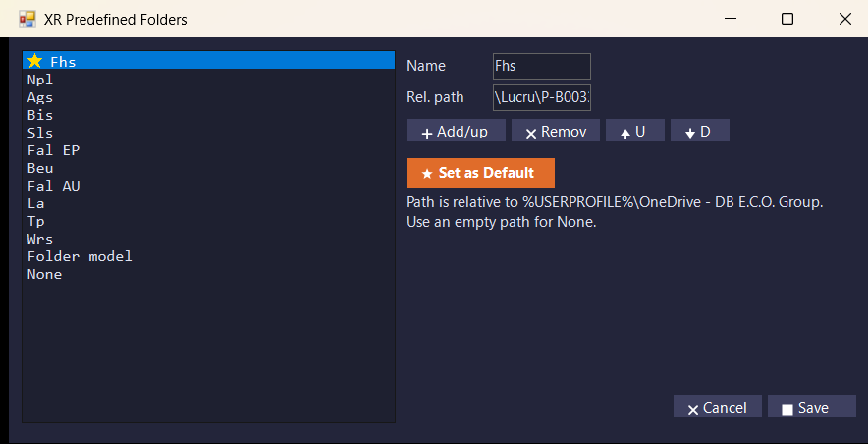The height and width of the screenshot is (444, 868).
Task: Choose the Wrs folder entry
Action: click(x=209, y=239)
